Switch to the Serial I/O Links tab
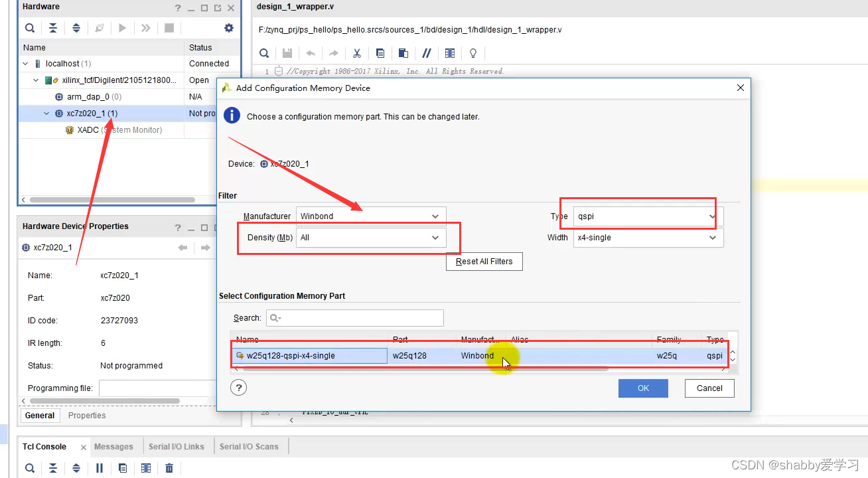Image resolution: width=868 pixels, height=478 pixels. point(176,447)
